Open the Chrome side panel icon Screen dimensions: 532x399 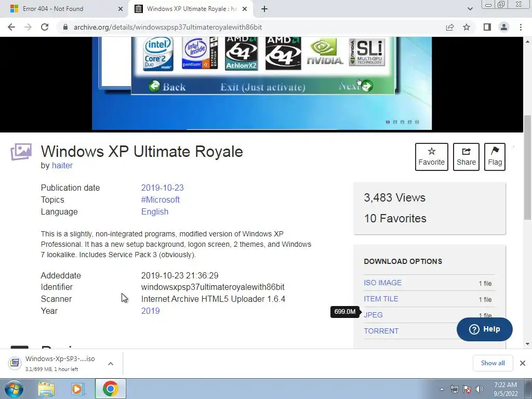pyautogui.click(x=487, y=27)
